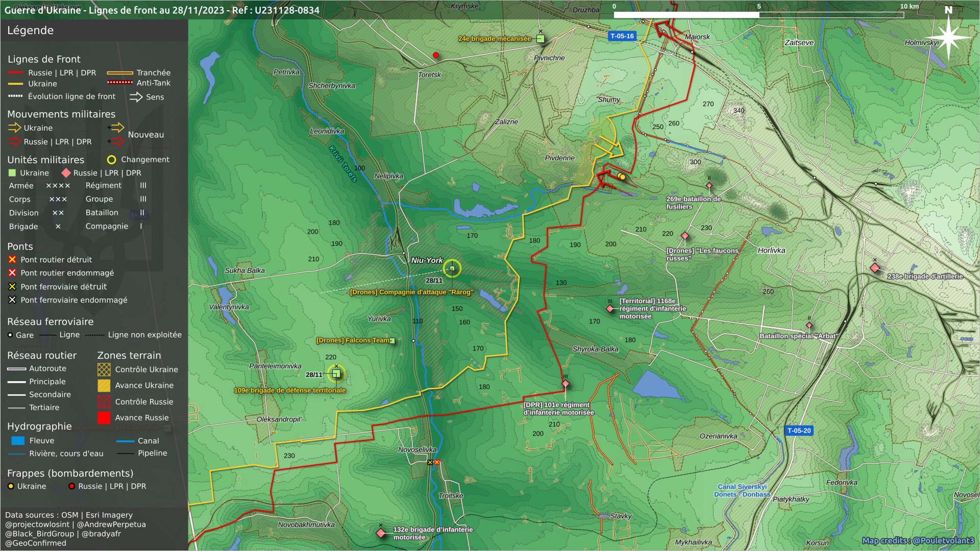The height and width of the screenshot is (551, 980).
Task: Click the Falcons Team drone unit marker
Action: tap(392, 341)
